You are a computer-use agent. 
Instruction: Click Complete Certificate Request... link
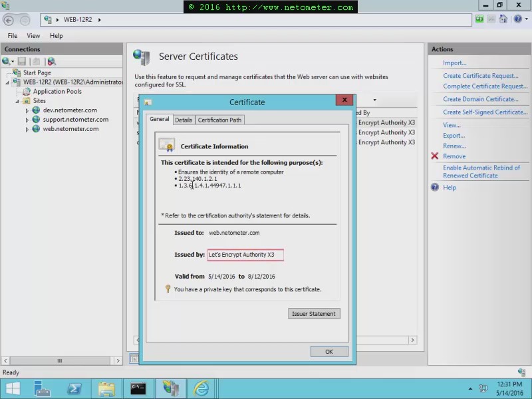click(485, 86)
